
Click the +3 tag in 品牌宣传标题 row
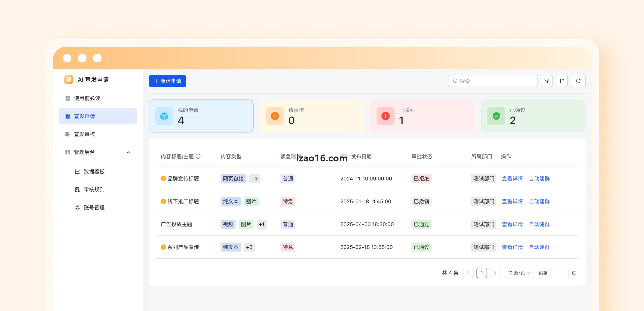(x=254, y=179)
